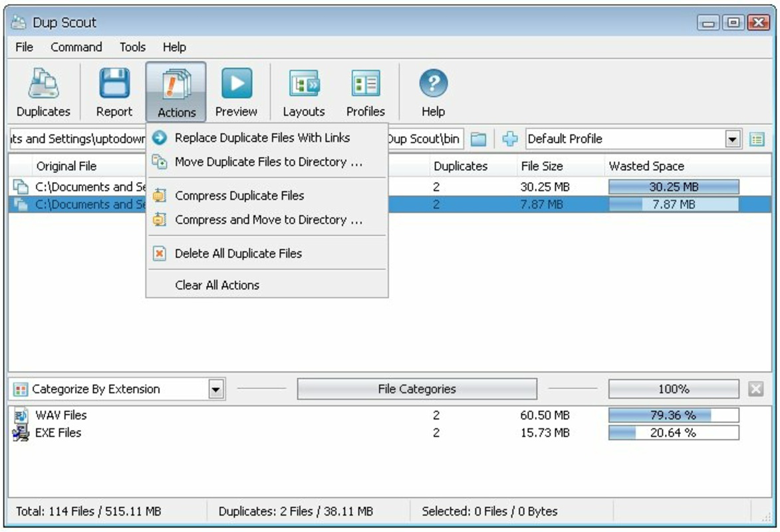Click the 30.25 MB File Size cell
The height and width of the screenshot is (532, 780).
(x=545, y=187)
